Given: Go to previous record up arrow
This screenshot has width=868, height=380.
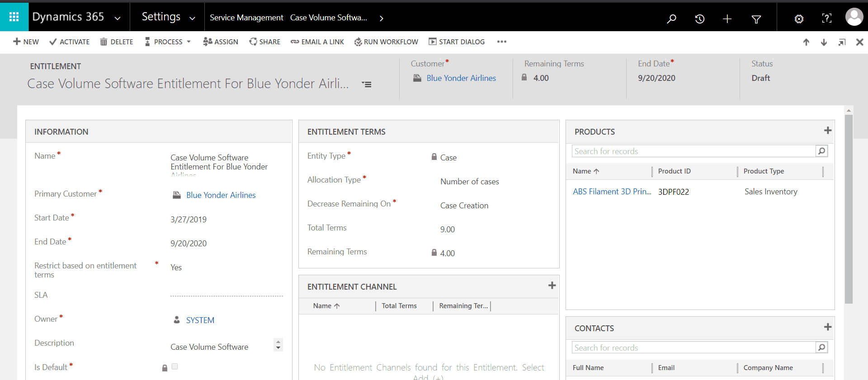Looking at the screenshot, I should [x=806, y=42].
